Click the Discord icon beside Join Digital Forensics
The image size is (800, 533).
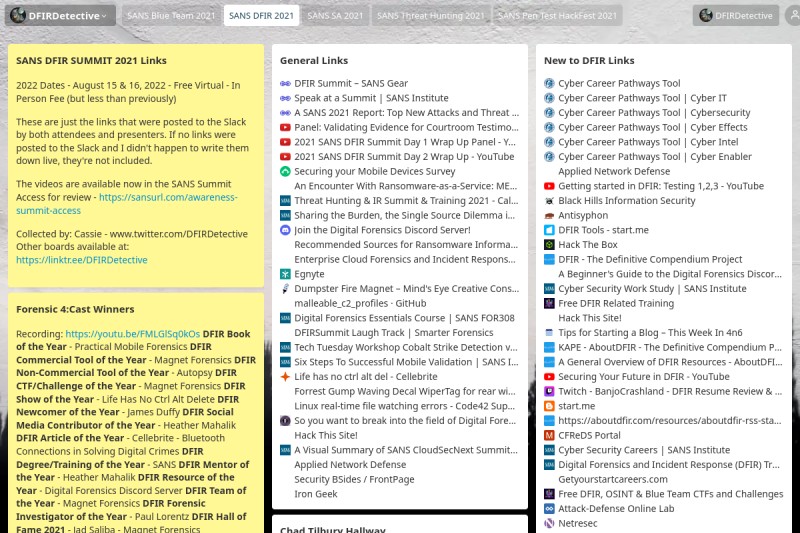(x=285, y=230)
